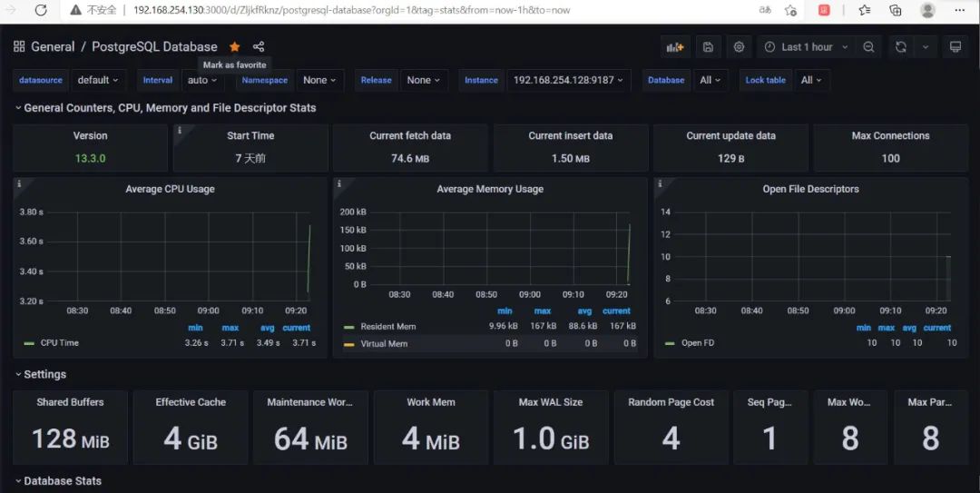The image size is (980, 493).
Task: Open the General folder breadcrumb
Action: pos(53,47)
